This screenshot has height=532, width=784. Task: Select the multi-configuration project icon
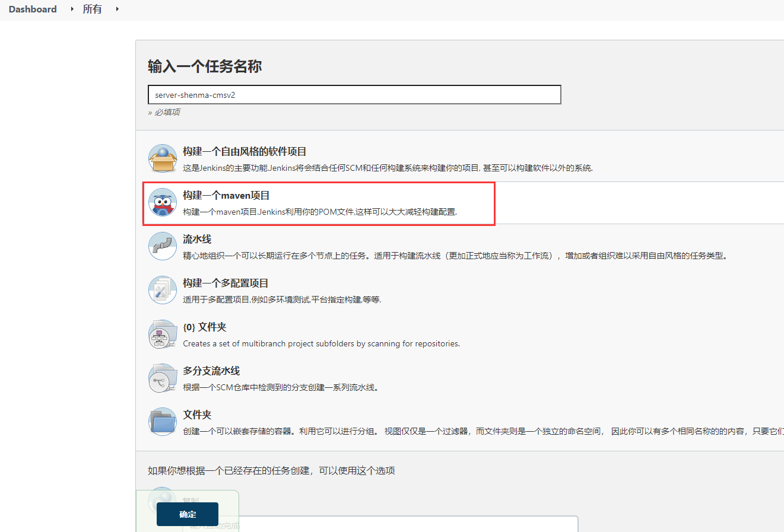163,290
